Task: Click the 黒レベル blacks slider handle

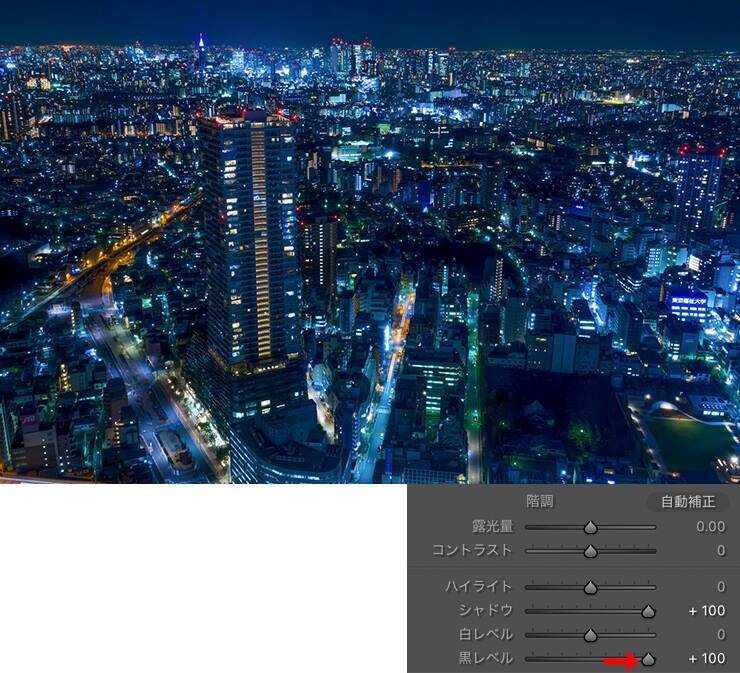Action: [x=648, y=659]
